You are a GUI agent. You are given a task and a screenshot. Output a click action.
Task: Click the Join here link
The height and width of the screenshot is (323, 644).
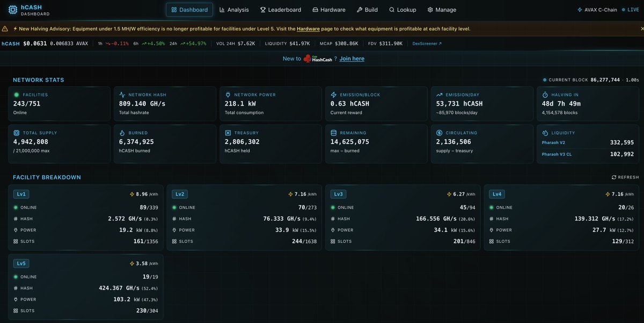(x=352, y=59)
